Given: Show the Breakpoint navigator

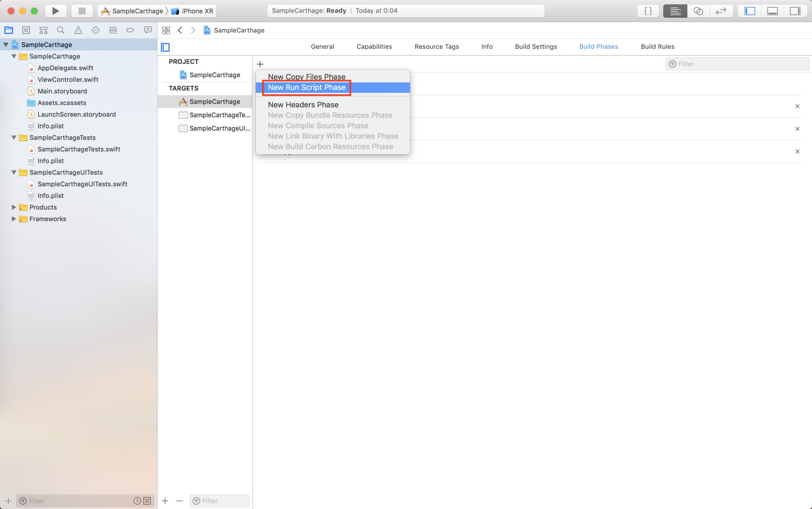Looking at the screenshot, I should point(130,30).
